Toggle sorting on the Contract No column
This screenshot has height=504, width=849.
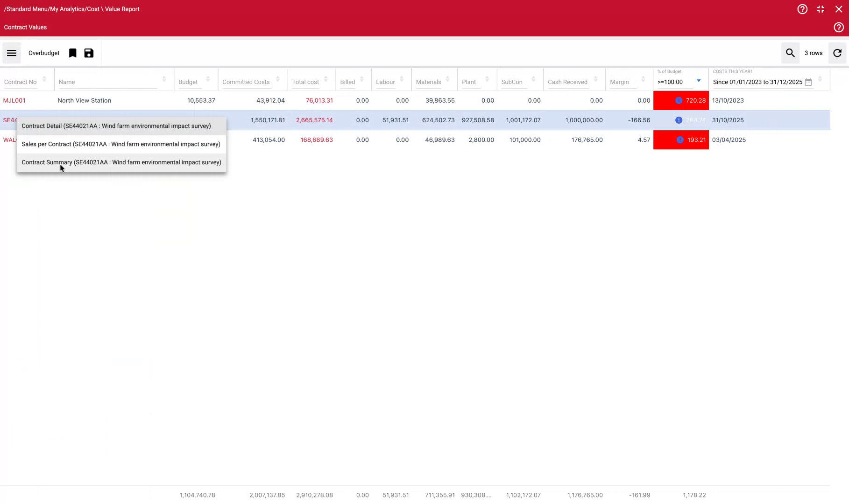(45, 79)
